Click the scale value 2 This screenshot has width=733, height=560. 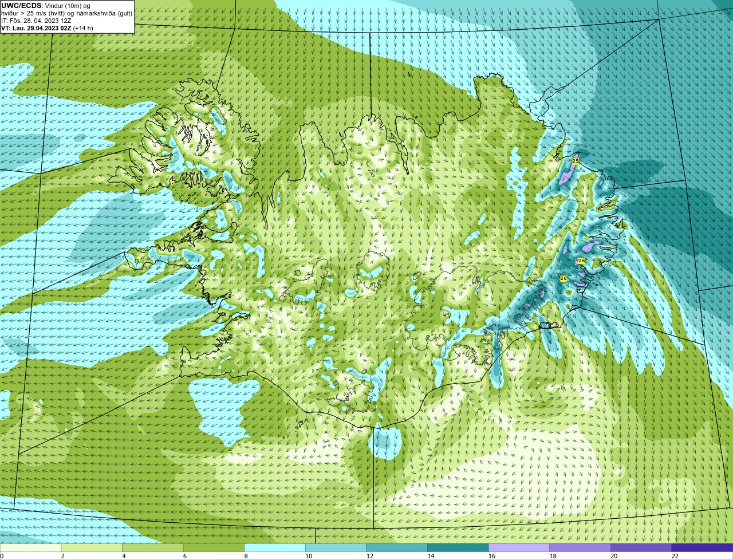click(x=63, y=556)
